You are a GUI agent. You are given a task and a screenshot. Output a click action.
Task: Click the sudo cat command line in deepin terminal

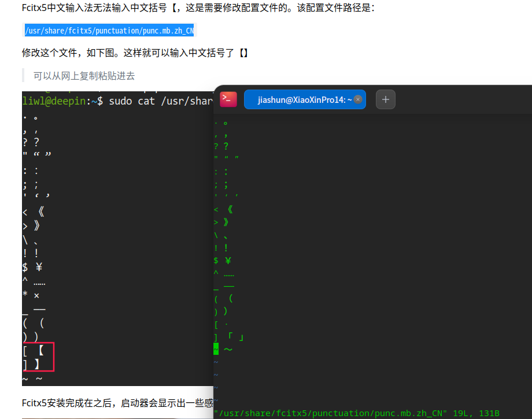[x=117, y=101]
